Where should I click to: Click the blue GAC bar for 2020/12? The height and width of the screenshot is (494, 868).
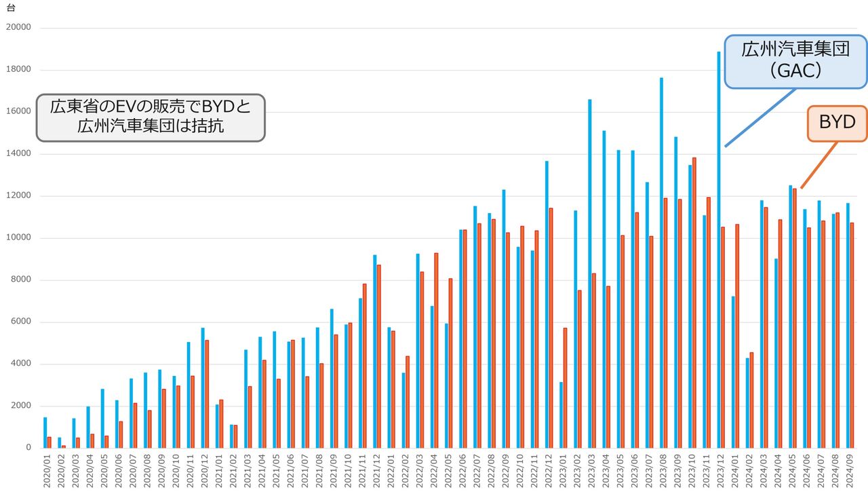pos(202,387)
